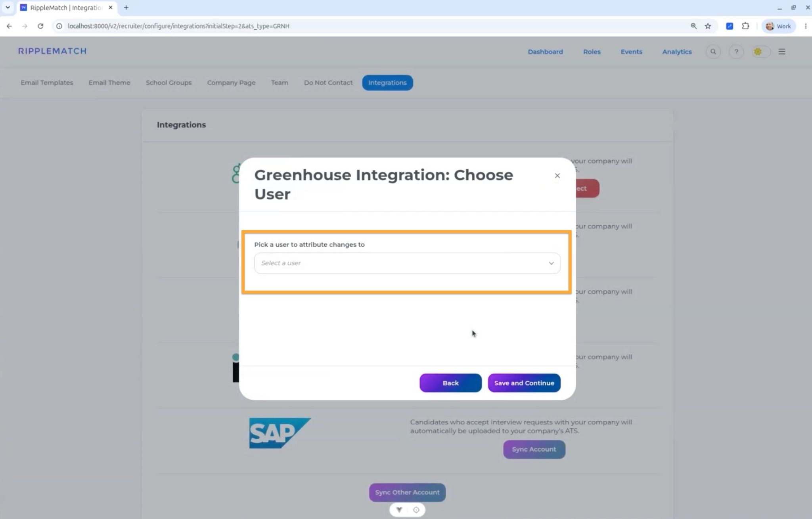Click the blue extension icon in toolbar
812x519 pixels.
(x=730, y=26)
